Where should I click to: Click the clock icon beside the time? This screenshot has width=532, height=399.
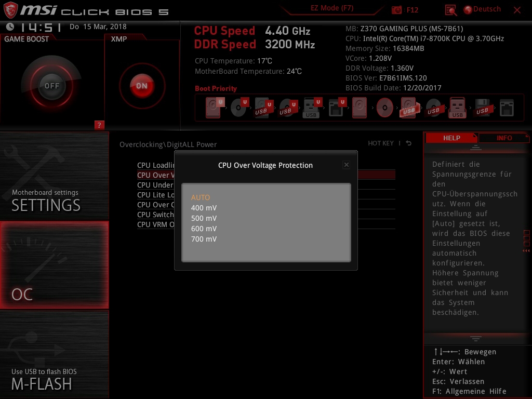click(10, 26)
